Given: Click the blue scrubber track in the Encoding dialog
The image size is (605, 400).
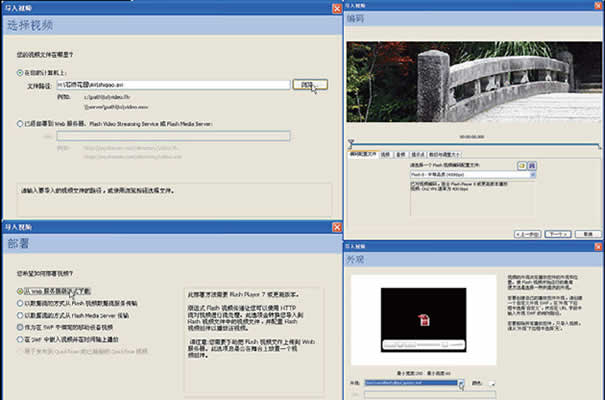Looking at the screenshot, I should (x=475, y=145).
